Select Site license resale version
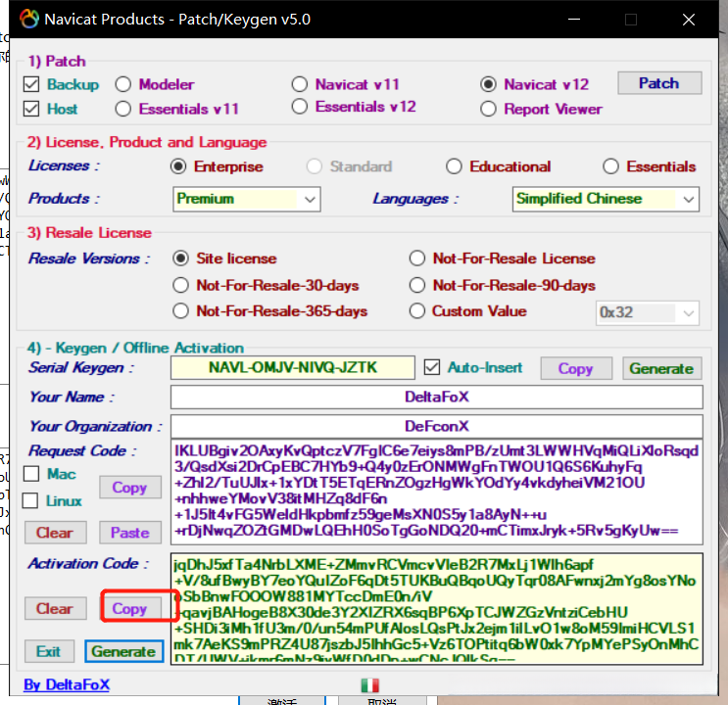The width and height of the screenshot is (728, 705). coord(180,258)
